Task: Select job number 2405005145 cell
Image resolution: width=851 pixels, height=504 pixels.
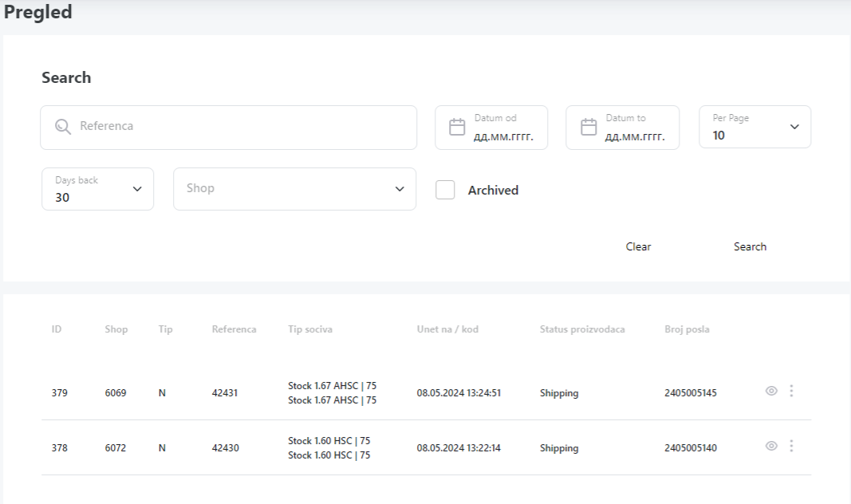Action: 690,393
